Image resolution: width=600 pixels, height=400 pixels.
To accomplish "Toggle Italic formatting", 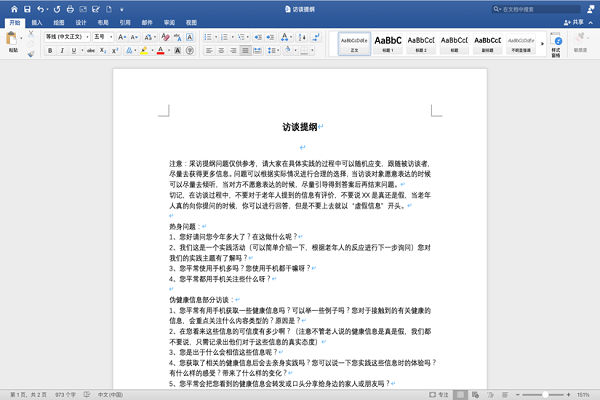I will [62, 50].
